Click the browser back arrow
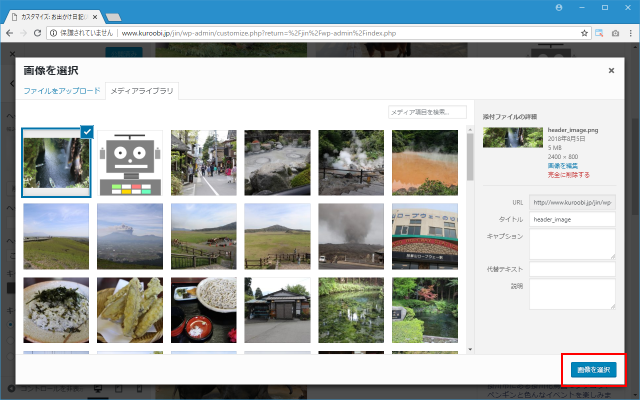The image size is (640, 400). 9,33
